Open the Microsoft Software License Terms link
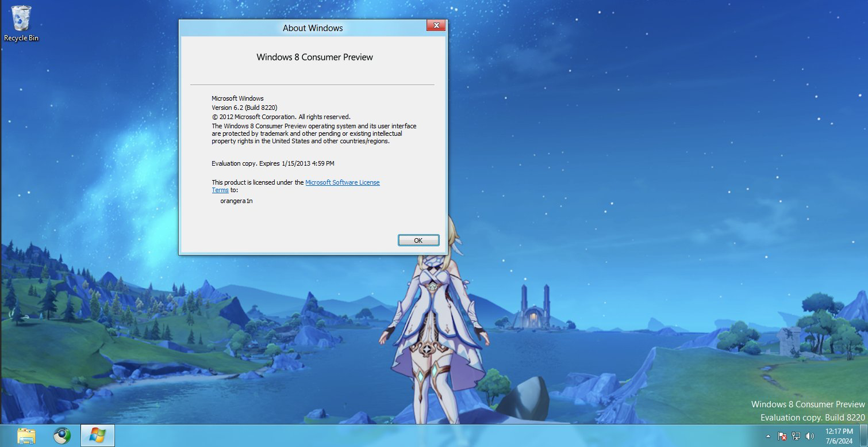The width and height of the screenshot is (868, 447). click(x=342, y=182)
